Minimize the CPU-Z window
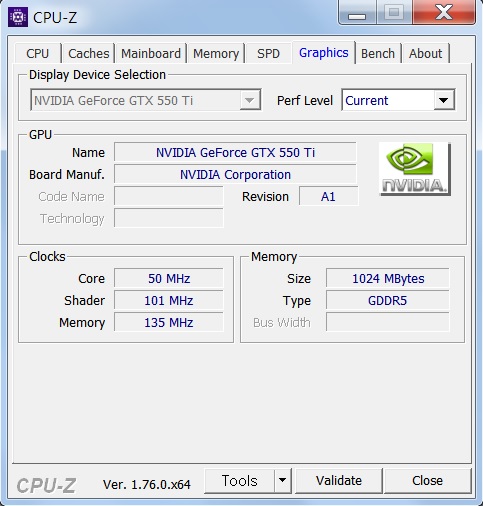The image size is (483, 506). (x=357, y=13)
